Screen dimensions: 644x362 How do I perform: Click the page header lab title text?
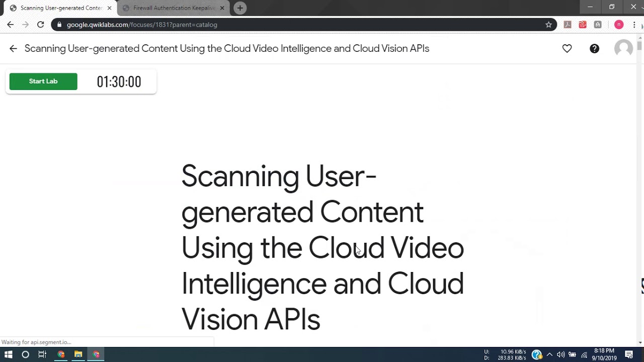(227, 48)
